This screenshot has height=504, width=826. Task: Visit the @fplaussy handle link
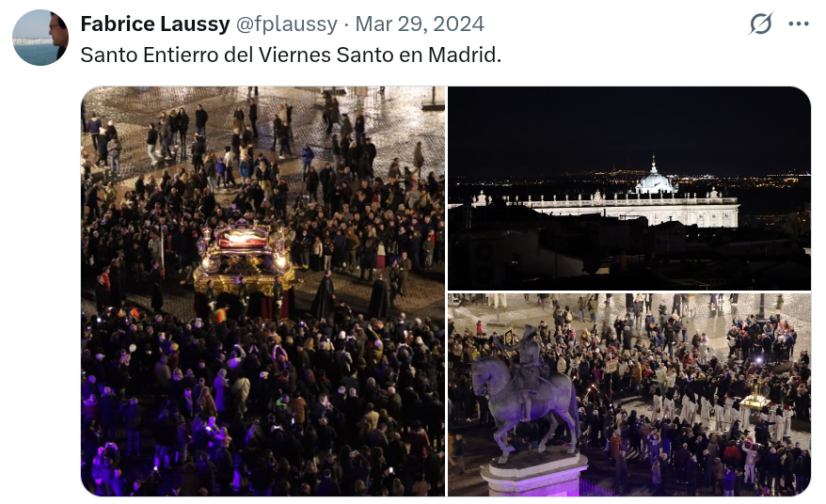287,24
